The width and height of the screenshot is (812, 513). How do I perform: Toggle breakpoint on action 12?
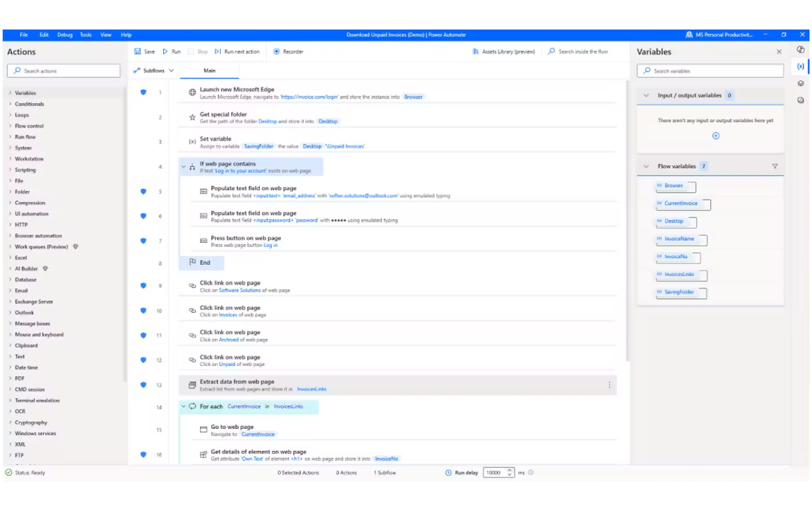pos(144,361)
